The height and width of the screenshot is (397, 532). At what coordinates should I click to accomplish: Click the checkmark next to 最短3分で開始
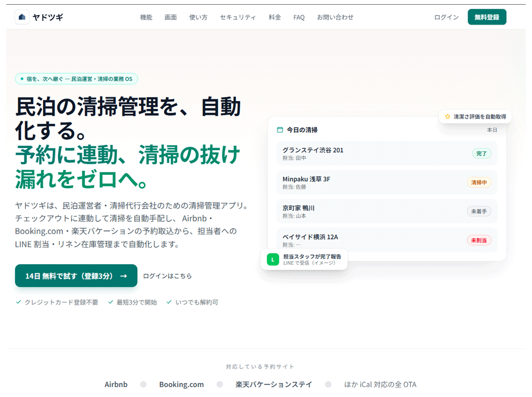pos(110,302)
